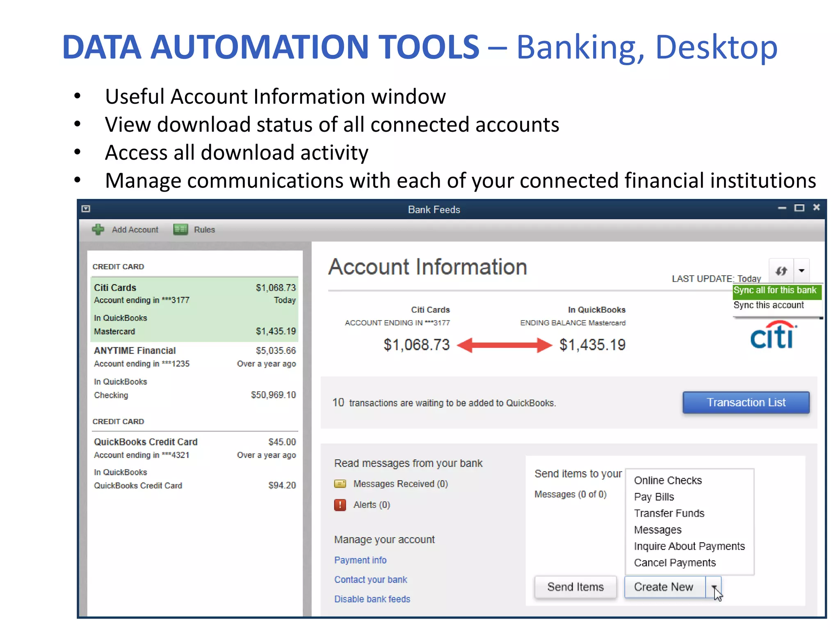Minimize the Bank Feeds window

click(x=782, y=208)
